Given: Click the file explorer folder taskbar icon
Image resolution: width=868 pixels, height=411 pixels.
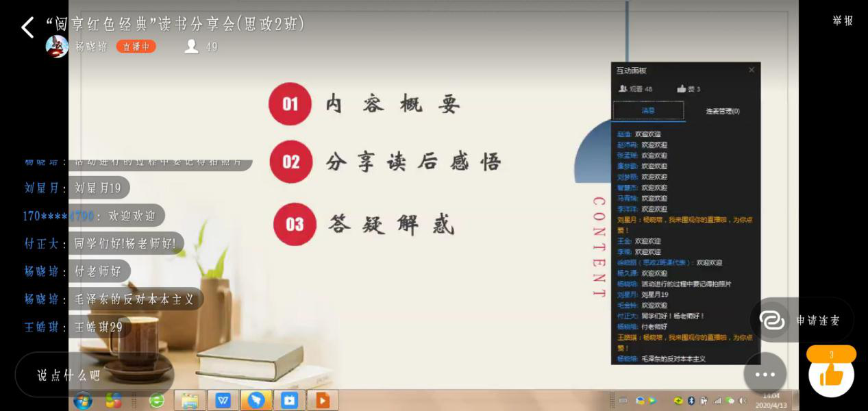Looking at the screenshot, I should pos(190,400).
